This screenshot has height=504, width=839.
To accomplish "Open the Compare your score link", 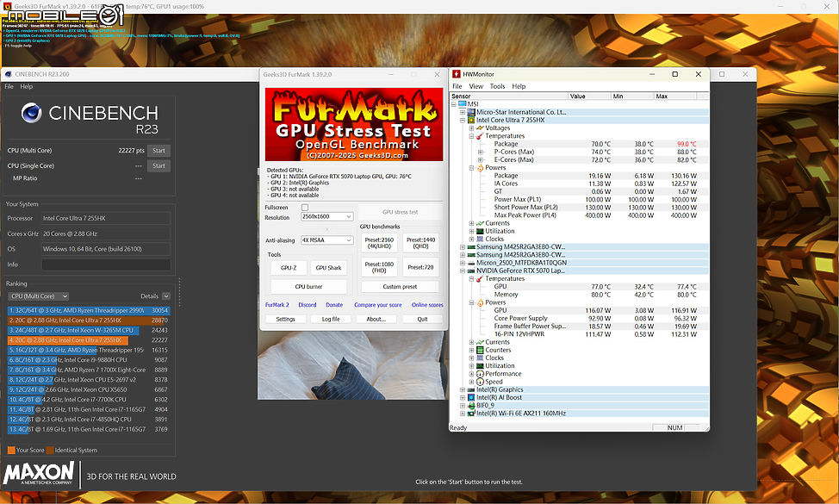I will tap(378, 305).
